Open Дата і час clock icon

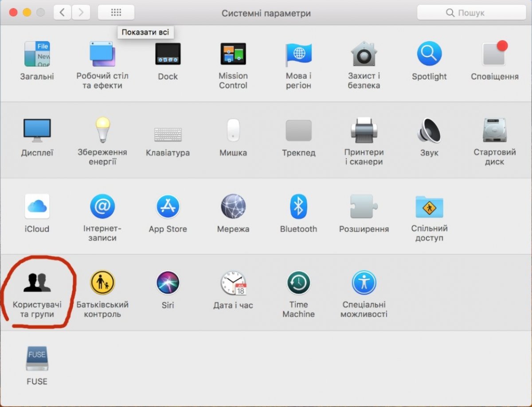point(233,283)
